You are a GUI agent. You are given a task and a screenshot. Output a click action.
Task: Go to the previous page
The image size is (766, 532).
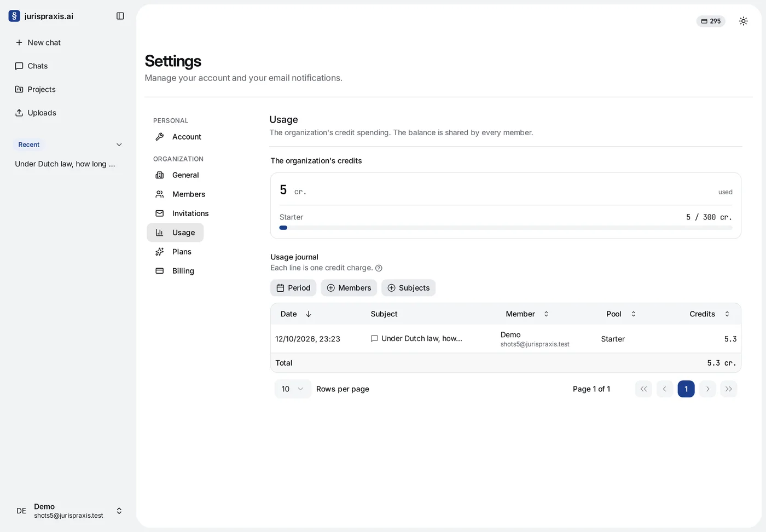click(665, 389)
